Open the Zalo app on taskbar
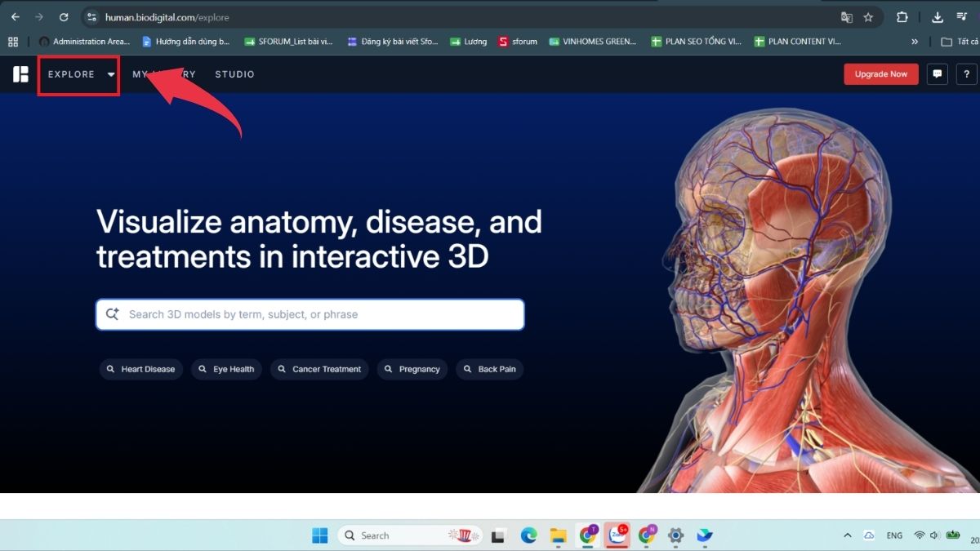This screenshot has height=551, width=980. [617, 535]
